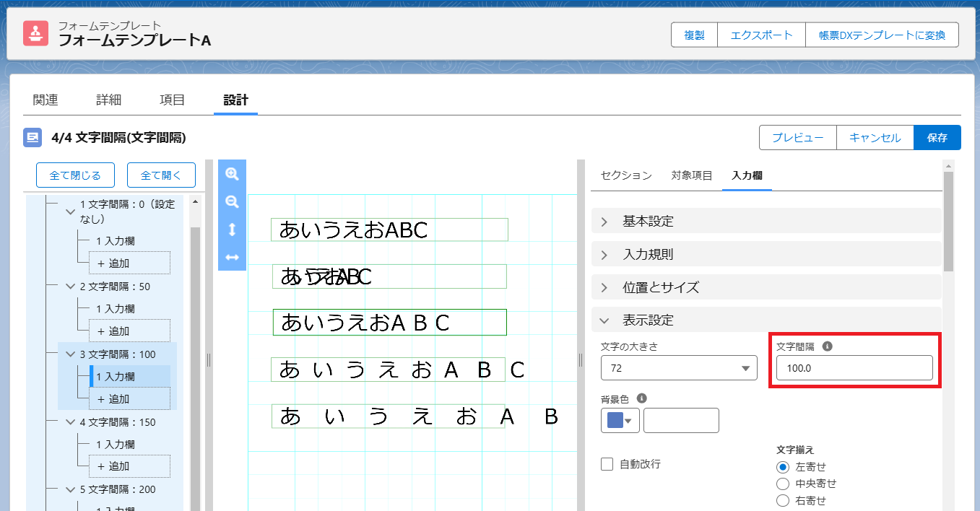Click the フォームテンプレートA title text
Image resolution: width=980 pixels, height=511 pixels.
134,40
